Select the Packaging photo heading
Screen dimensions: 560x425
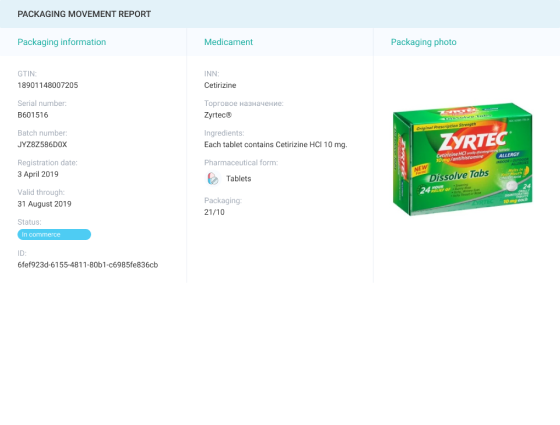(x=424, y=42)
